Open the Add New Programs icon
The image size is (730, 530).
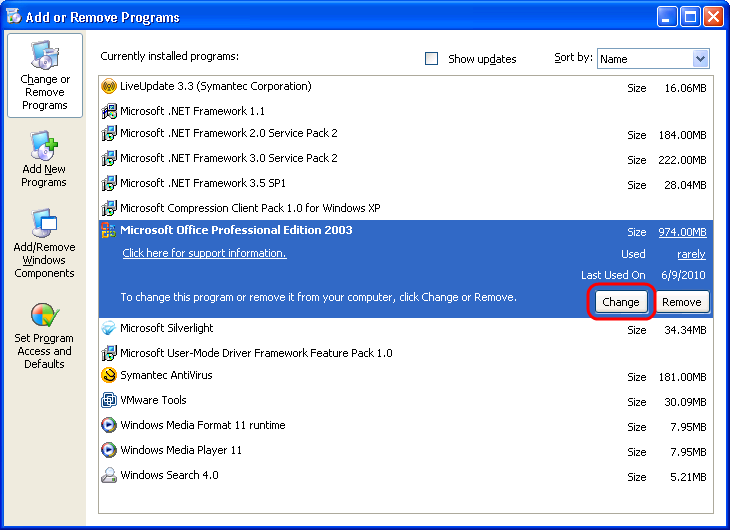click(x=45, y=145)
